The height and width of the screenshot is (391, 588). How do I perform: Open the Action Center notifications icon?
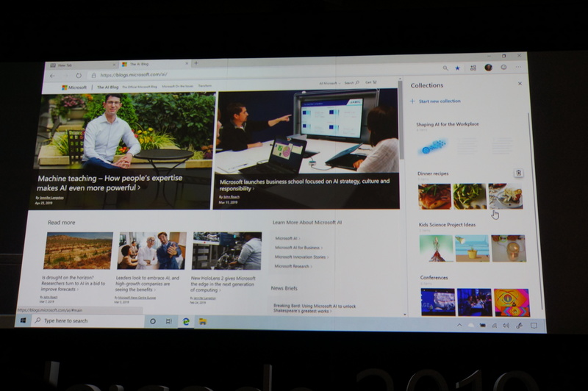[x=534, y=326]
